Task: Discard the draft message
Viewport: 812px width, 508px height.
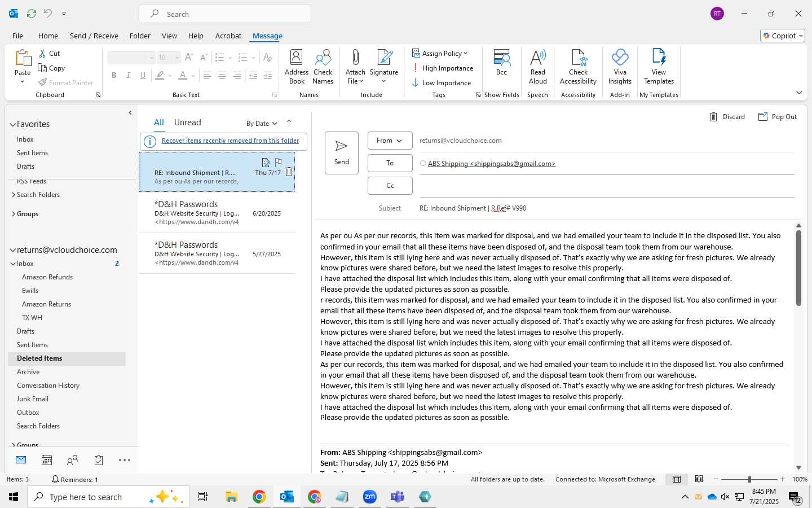Action: click(727, 117)
